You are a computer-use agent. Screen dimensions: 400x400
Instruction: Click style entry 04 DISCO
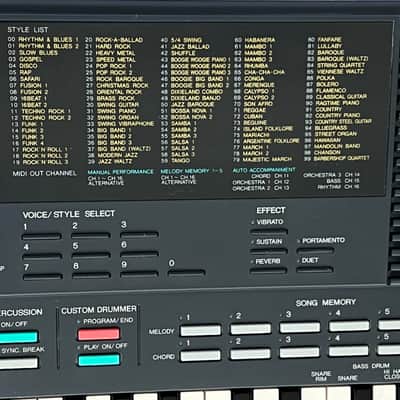23,66
